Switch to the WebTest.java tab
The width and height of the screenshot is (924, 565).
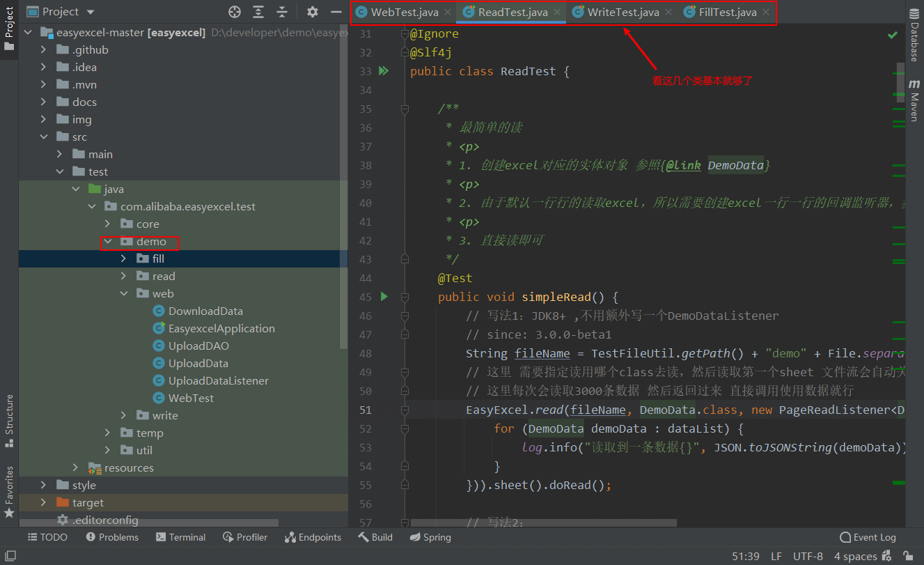coord(405,13)
